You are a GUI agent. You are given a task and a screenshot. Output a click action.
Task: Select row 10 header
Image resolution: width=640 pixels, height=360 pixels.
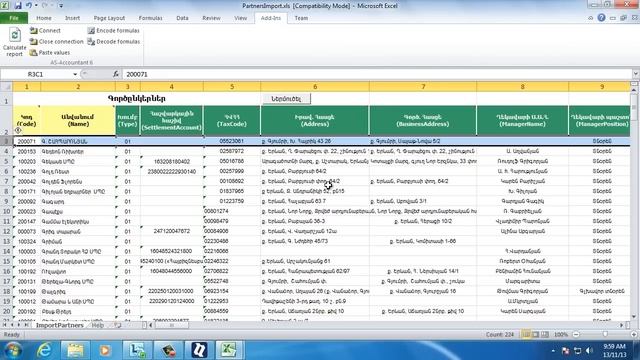click(6, 211)
